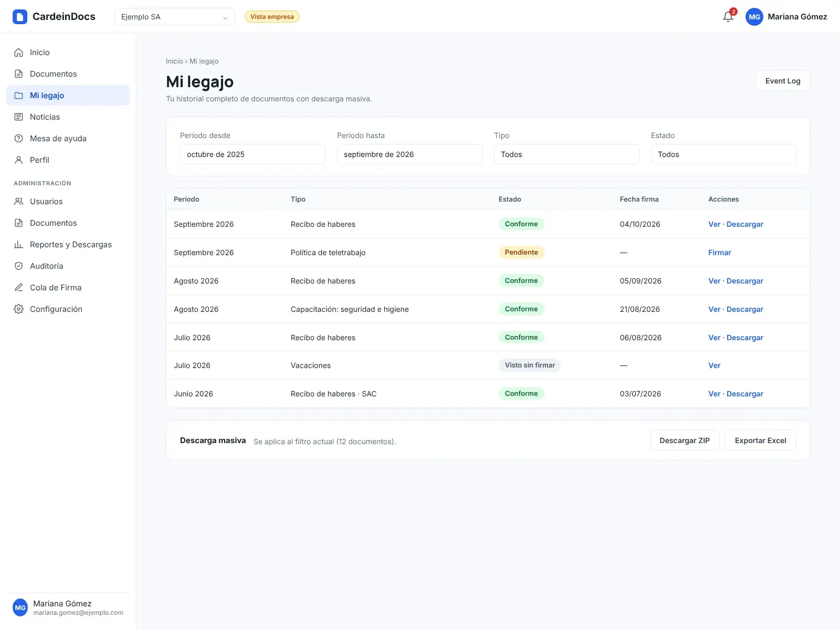Click Firmar for Política de teletrabajo
840x630 pixels.
(720, 253)
